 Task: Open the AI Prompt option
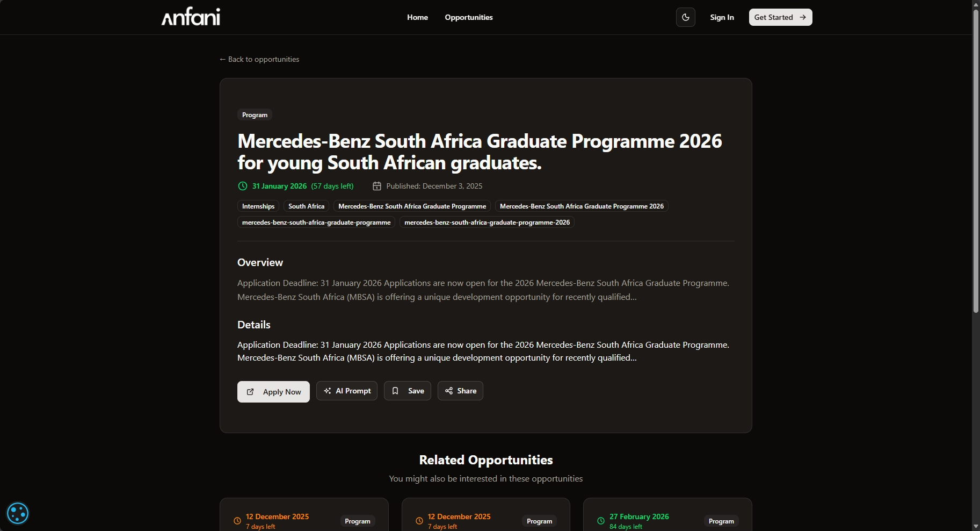point(346,391)
